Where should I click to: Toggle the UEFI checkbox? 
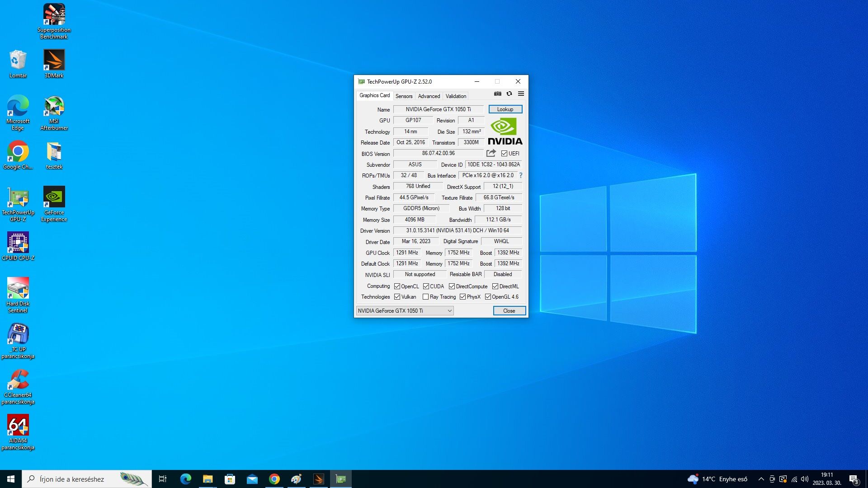click(x=504, y=154)
